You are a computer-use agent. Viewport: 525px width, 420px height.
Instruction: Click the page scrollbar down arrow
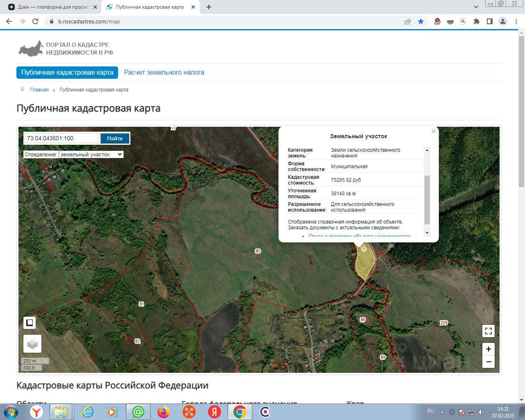pyautogui.click(x=521, y=399)
